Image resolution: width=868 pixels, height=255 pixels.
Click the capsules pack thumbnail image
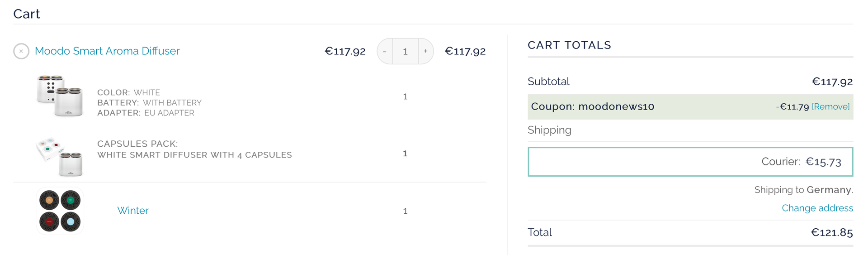click(60, 156)
